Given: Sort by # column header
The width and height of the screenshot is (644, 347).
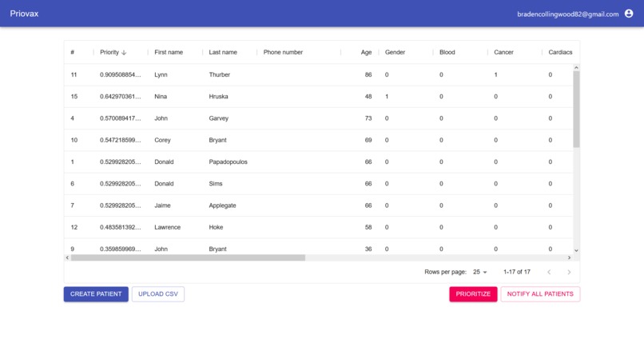Looking at the screenshot, I should [x=72, y=52].
